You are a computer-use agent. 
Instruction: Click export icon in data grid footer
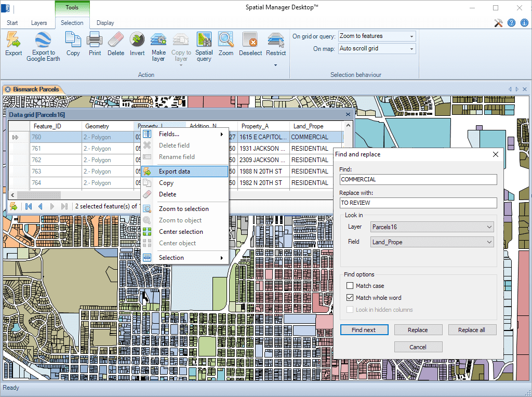point(14,206)
